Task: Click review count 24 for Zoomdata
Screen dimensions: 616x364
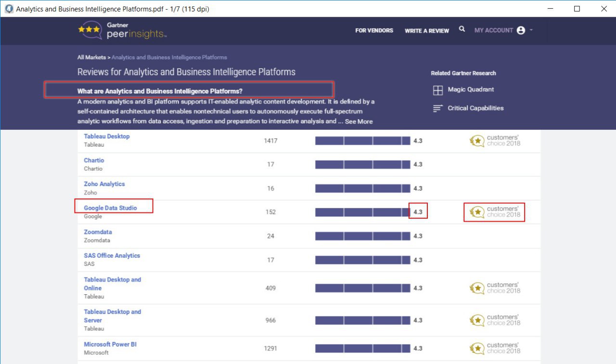Action: click(270, 236)
